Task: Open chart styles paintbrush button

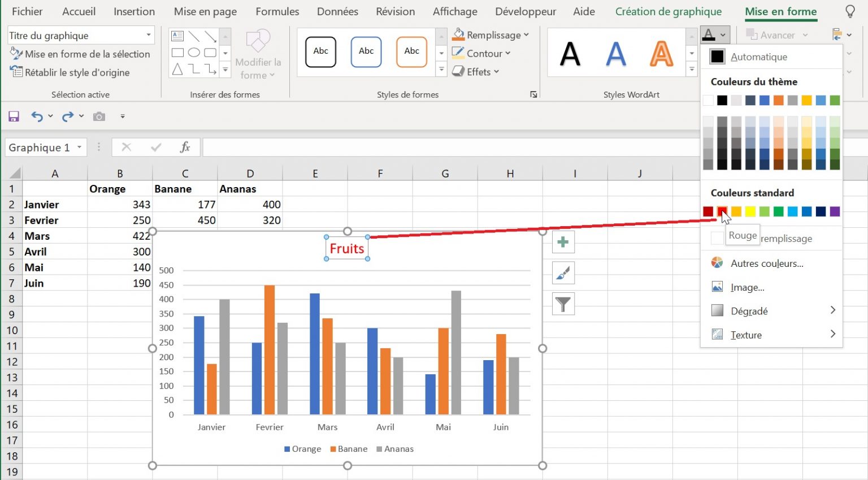Action: [563, 273]
